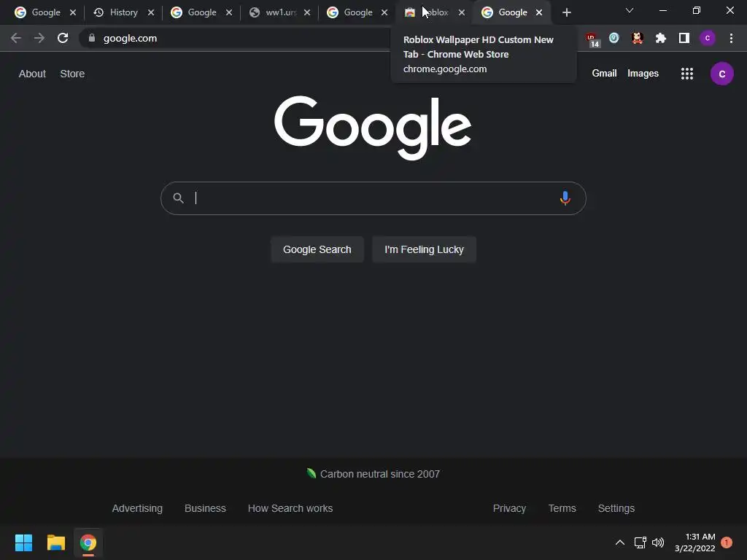
Task: Open the Privacy footer link
Action: (x=509, y=508)
